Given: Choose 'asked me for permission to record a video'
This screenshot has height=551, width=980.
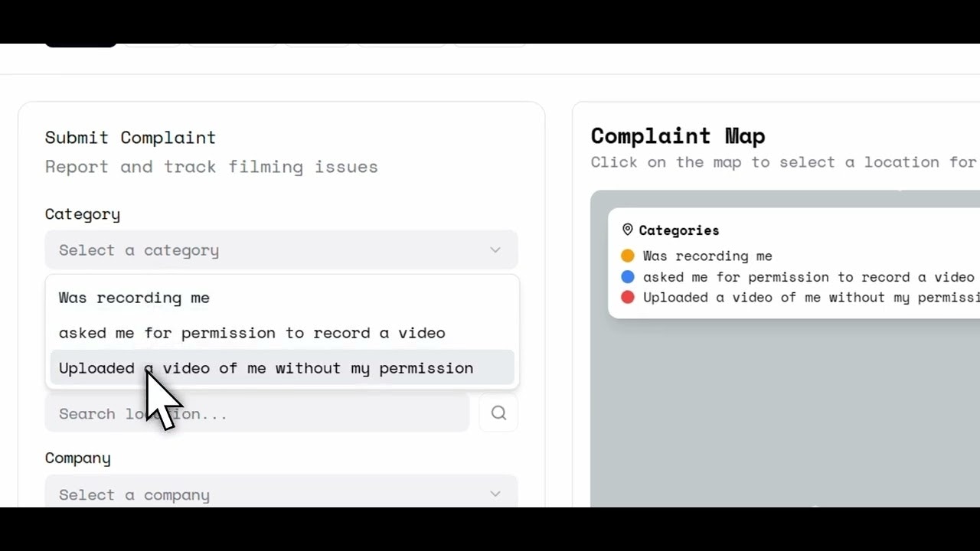Looking at the screenshot, I should tap(282, 333).
